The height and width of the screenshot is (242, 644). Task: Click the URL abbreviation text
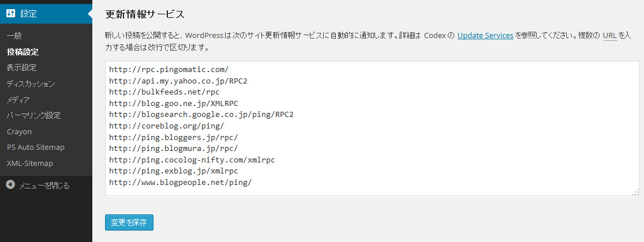click(609, 35)
